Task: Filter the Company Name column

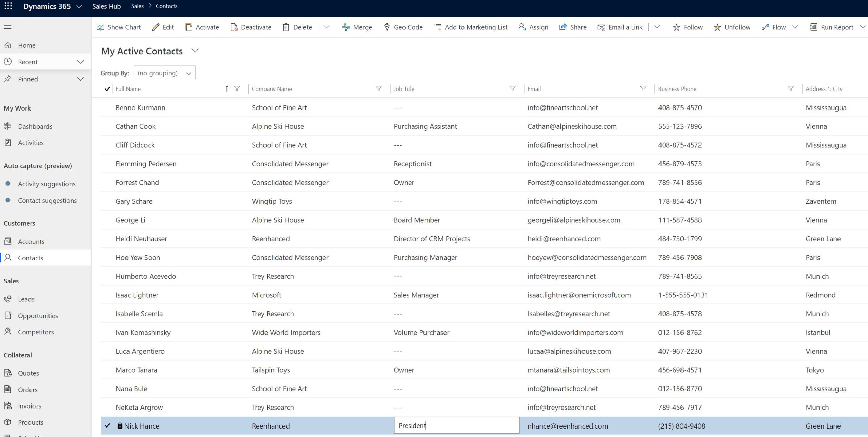Action: [379, 89]
